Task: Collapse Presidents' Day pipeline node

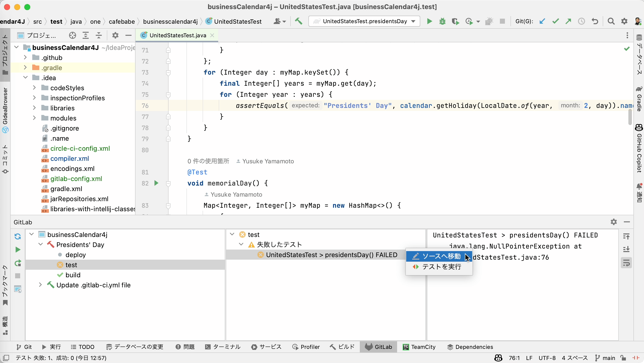Action: (x=41, y=245)
